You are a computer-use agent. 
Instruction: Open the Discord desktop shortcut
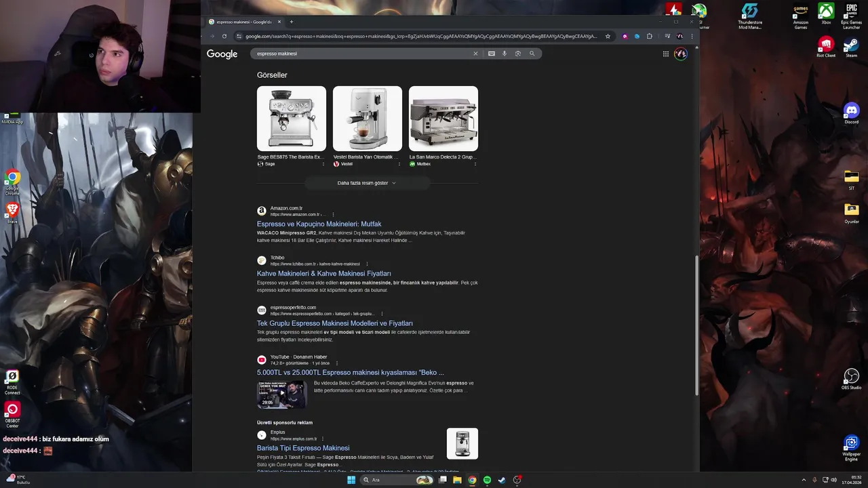click(852, 113)
